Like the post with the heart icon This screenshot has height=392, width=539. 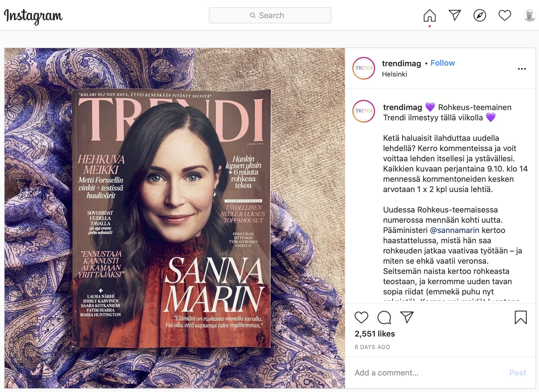tap(361, 317)
